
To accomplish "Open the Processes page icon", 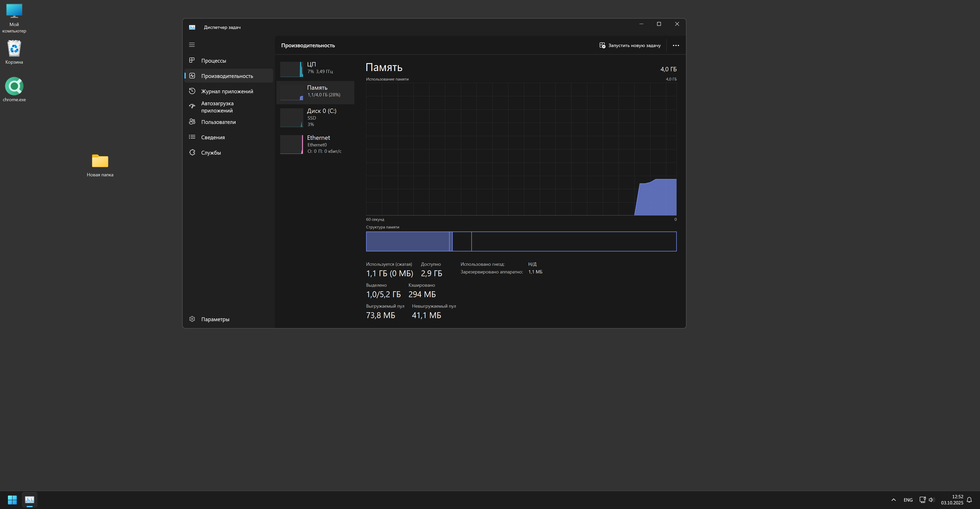I will point(192,61).
